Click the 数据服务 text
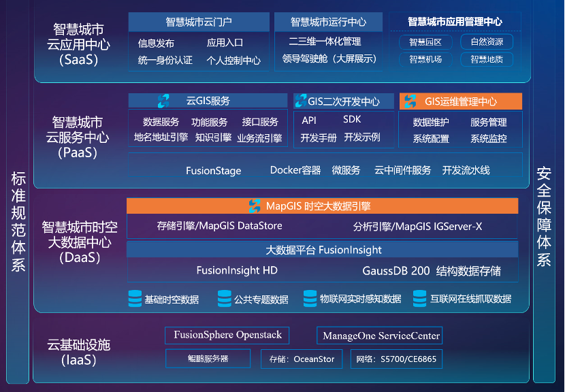 click(161, 122)
